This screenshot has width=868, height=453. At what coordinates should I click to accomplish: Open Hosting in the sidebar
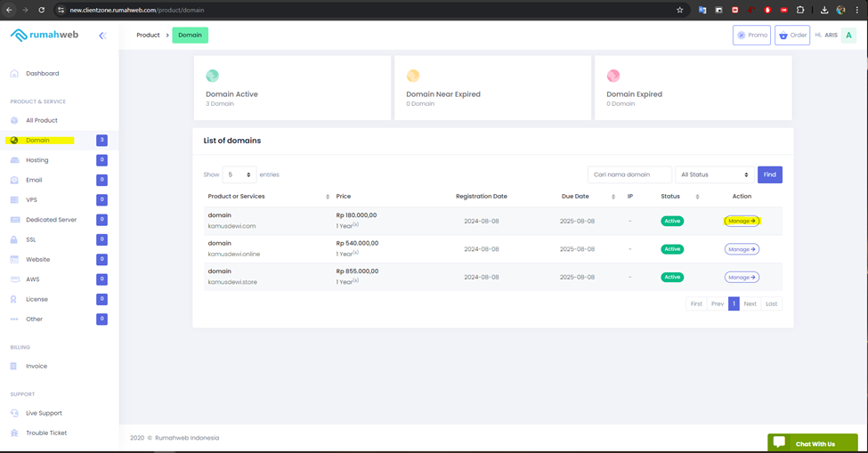[37, 160]
